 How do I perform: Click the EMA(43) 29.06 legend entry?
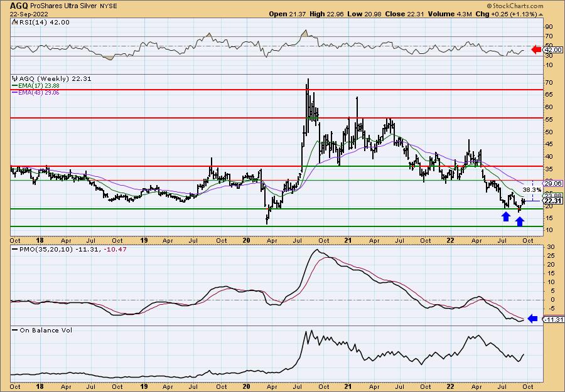coord(39,92)
